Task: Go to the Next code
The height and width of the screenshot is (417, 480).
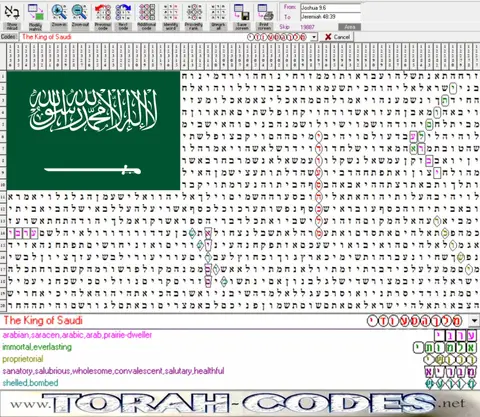Action: point(123,16)
